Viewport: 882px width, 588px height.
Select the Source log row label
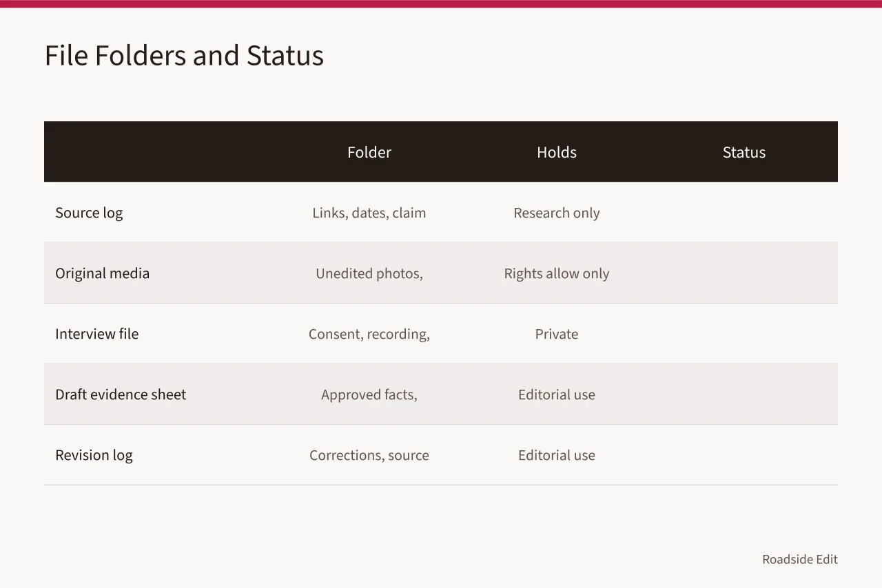pyautogui.click(x=89, y=213)
